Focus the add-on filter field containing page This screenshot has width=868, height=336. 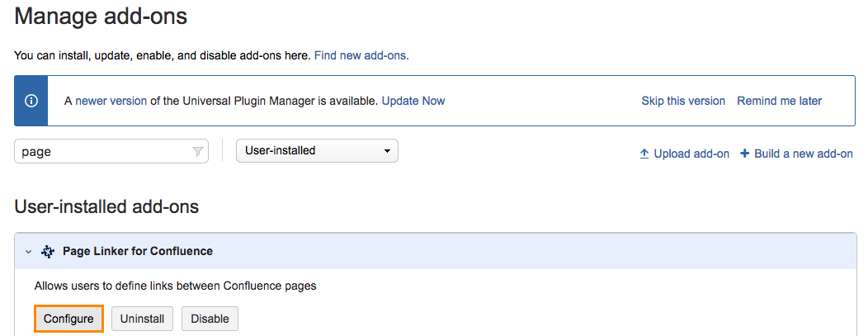point(103,152)
